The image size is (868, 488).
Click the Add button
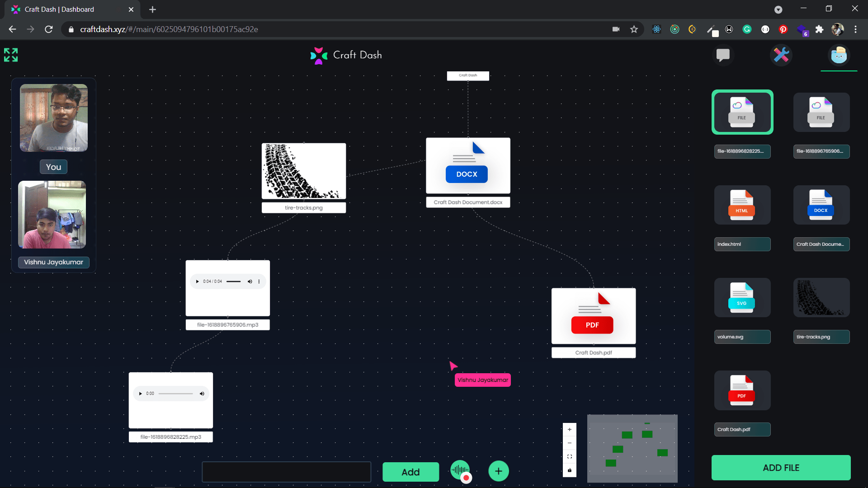click(410, 472)
